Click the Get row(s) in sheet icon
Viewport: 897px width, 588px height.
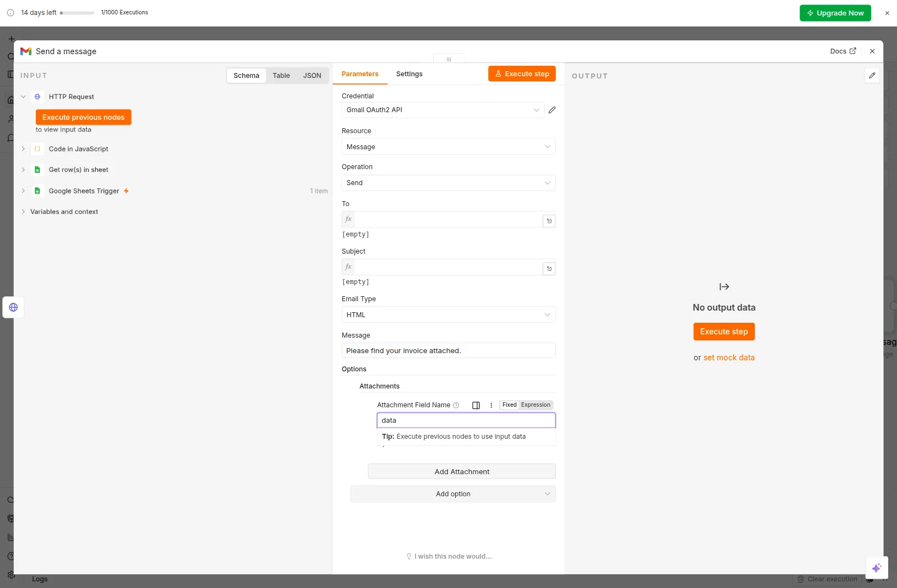[x=38, y=170]
